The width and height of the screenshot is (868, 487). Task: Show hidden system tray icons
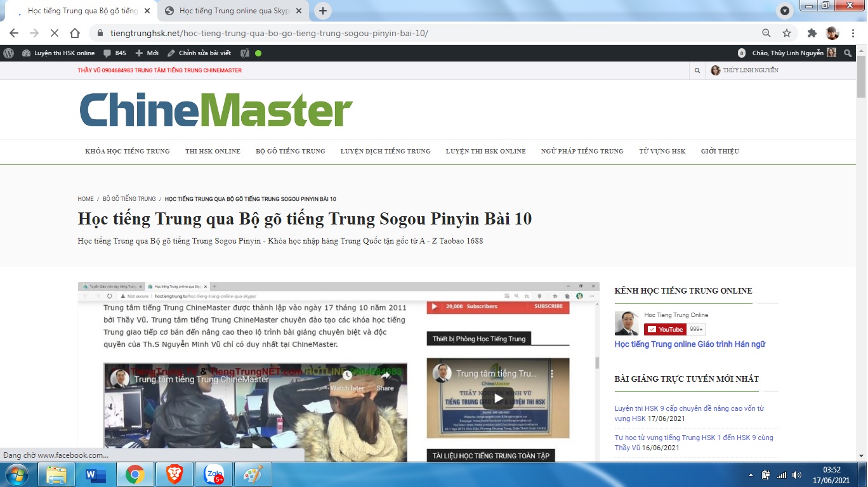[751, 475]
